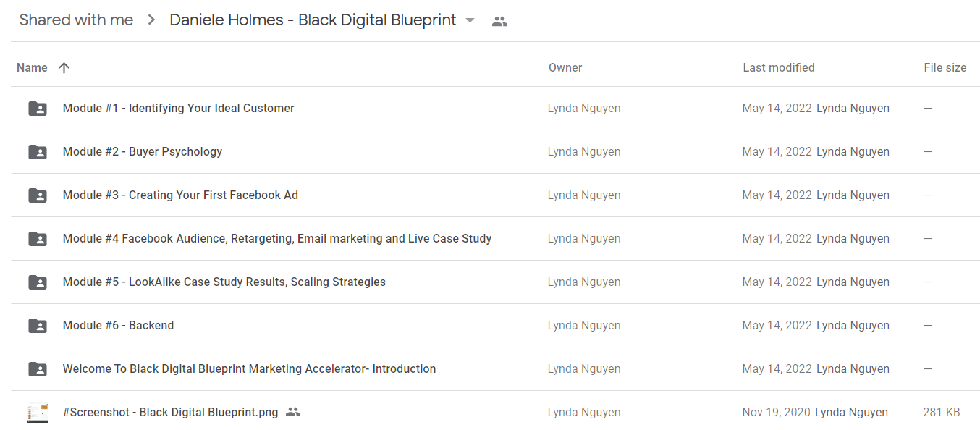The height and width of the screenshot is (430, 980).
Task: Reverse sort order using the Name arrow
Action: pyautogui.click(x=64, y=67)
